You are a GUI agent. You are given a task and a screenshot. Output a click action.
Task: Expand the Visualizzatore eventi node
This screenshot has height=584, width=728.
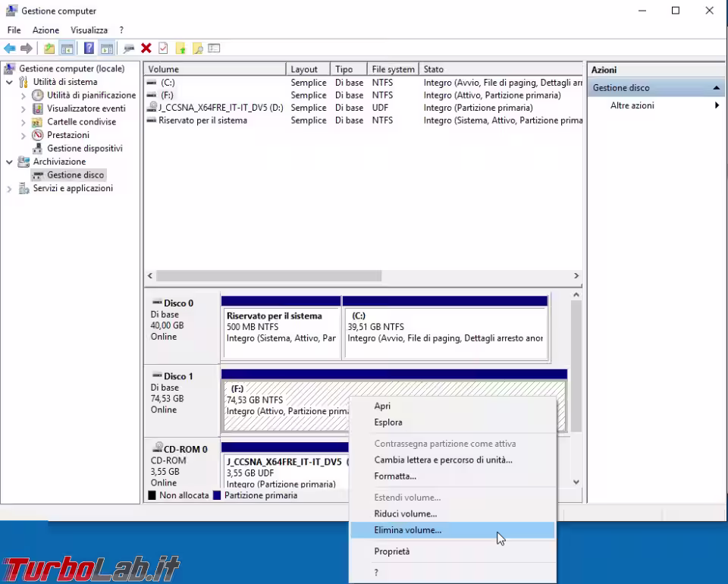pos(24,109)
